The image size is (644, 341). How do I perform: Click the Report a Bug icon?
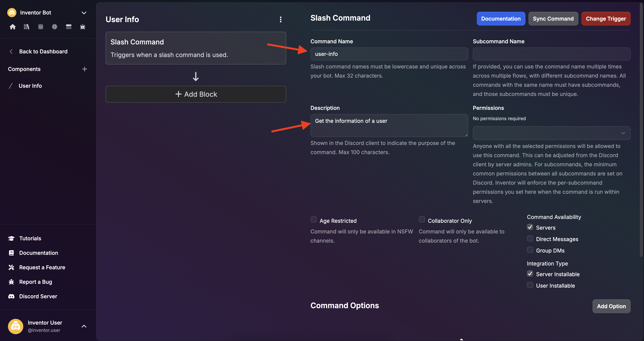point(11,282)
